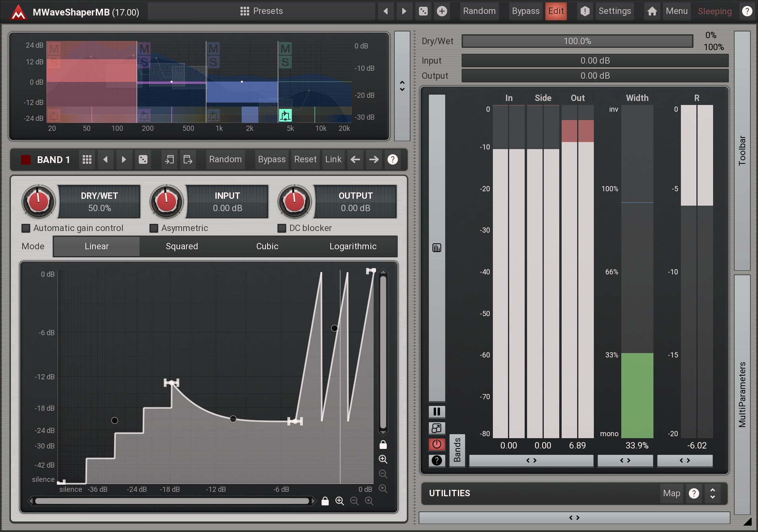Click the Reset button for Band 1
Image resolution: width=758 pixels, height=532 pixels.
(305, 159)
